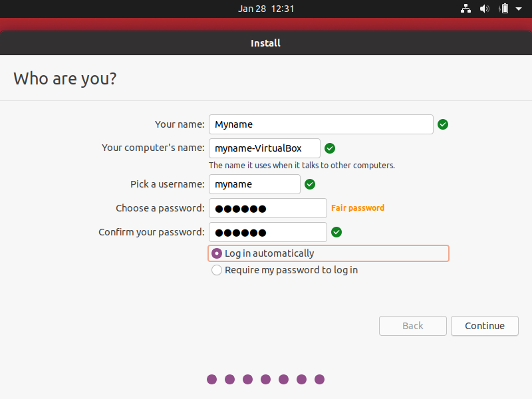Open the volume speaker icon
The image size is (532, 399).
485,9
